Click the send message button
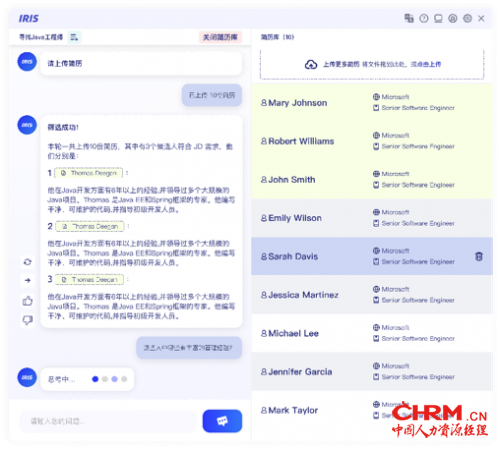500x449 pixels. (222, 421)
